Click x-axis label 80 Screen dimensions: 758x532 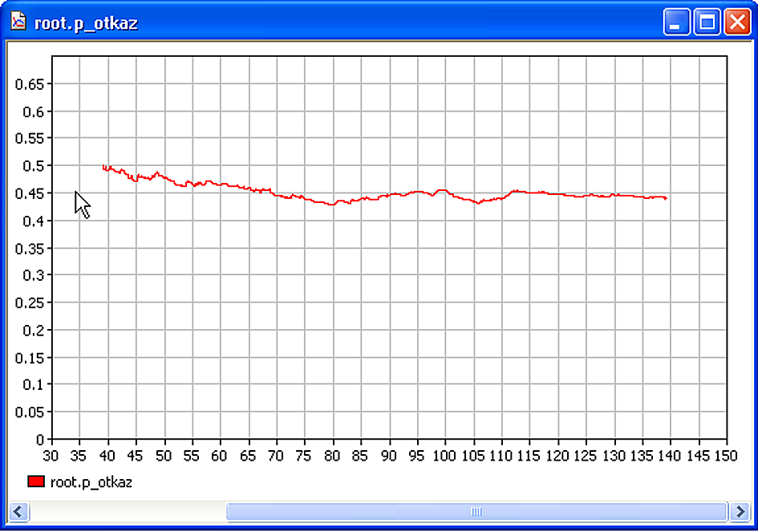coord(332,456)
